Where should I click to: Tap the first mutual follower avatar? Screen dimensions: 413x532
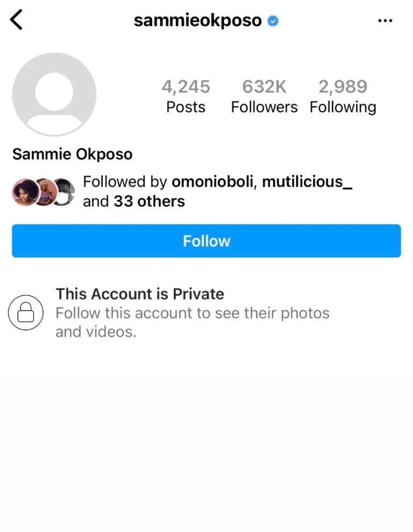click(x=24, y=191)
